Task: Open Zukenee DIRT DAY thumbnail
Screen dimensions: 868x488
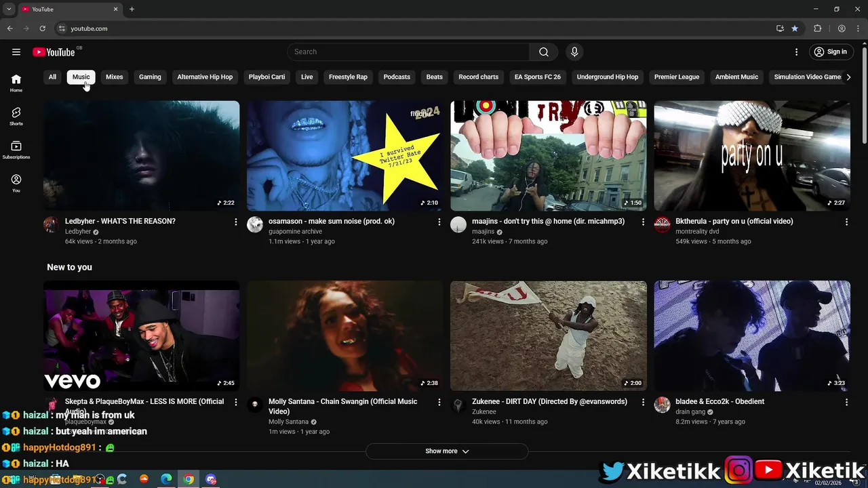Action: coord(549,335)
